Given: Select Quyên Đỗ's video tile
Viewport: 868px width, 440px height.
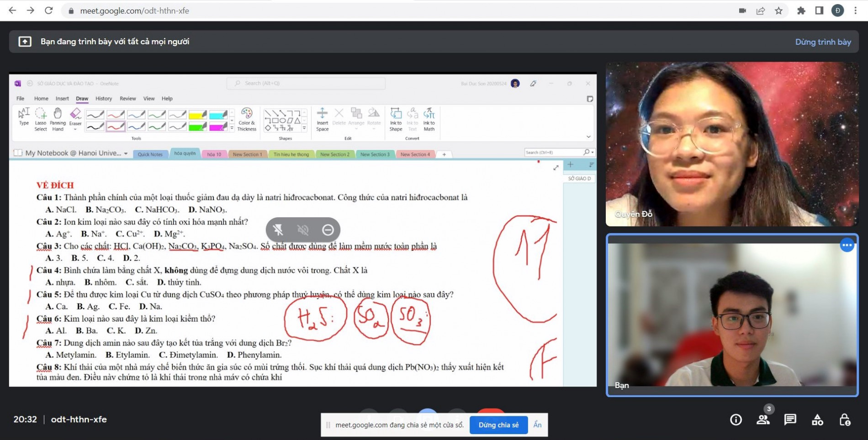Looking at the screenshot, I should tap(731, 144).
